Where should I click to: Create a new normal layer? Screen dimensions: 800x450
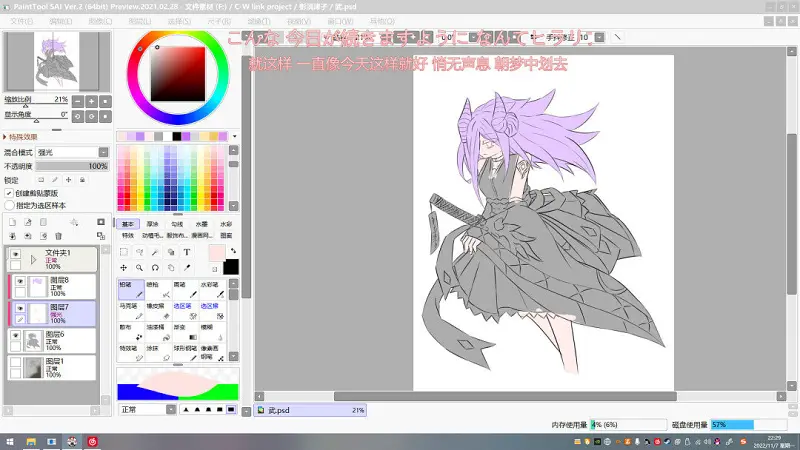[13, 222]
